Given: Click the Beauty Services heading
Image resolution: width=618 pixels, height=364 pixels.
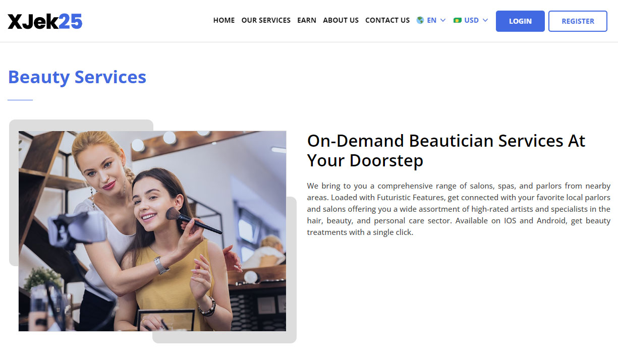Looking at the screenshot, I should pos(77,77).
